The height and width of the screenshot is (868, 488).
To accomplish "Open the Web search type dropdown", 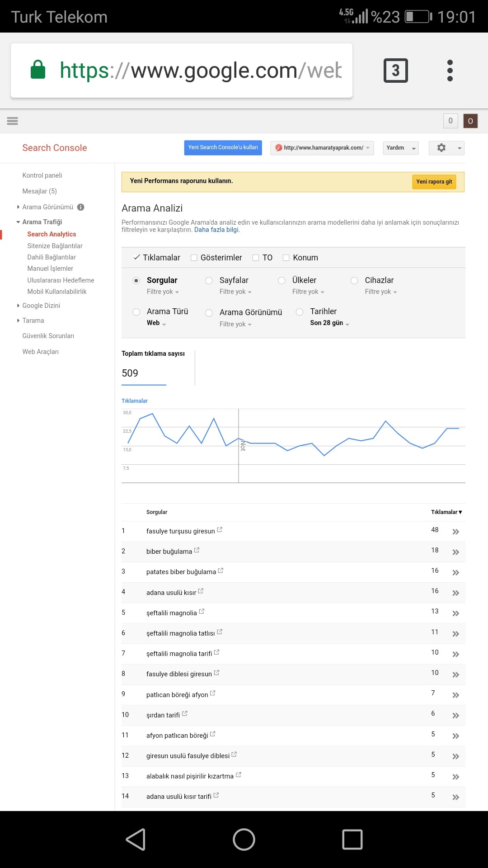I will point(156,323).
